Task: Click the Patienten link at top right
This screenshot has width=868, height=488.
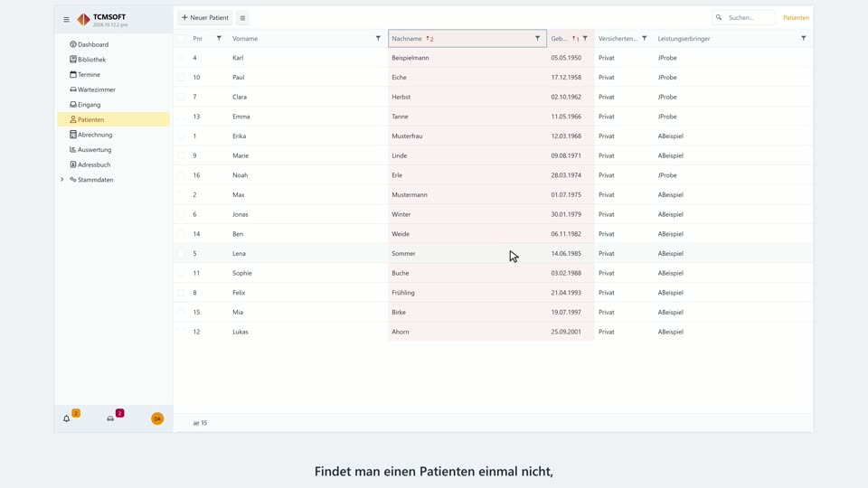Action: coord(796,18)
